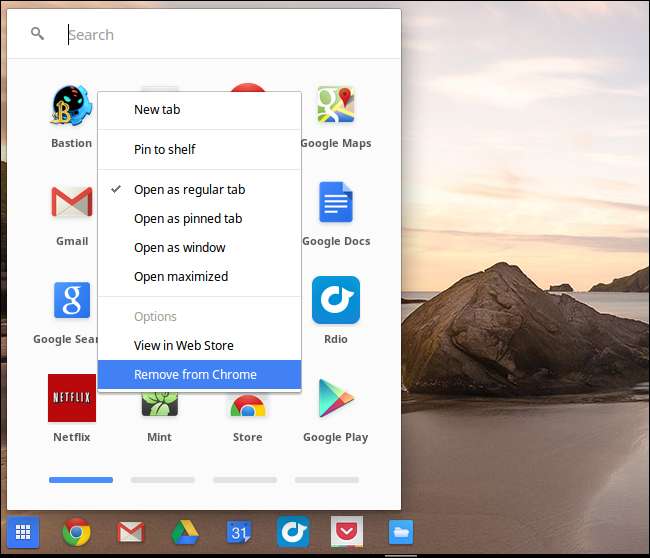The height and width of the screenshot is (558, 650).
Task: Select Open maximized in context menu
Action: coord(181,276)
